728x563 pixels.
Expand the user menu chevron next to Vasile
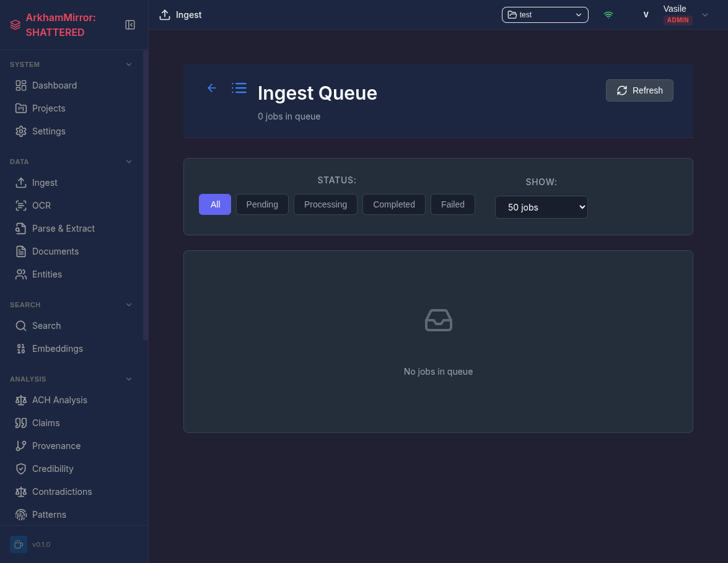click(705, 15)
